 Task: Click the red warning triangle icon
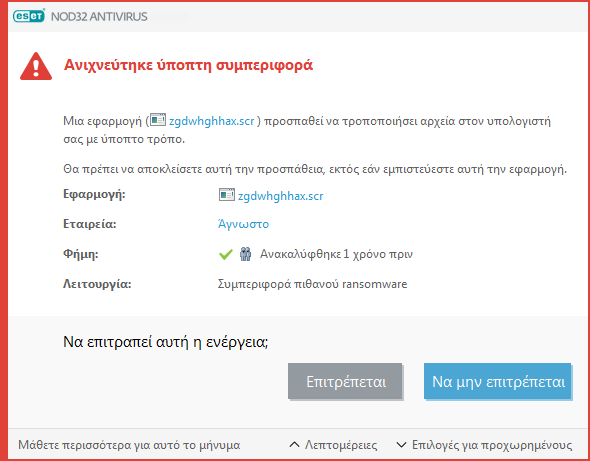pos(36,66)
